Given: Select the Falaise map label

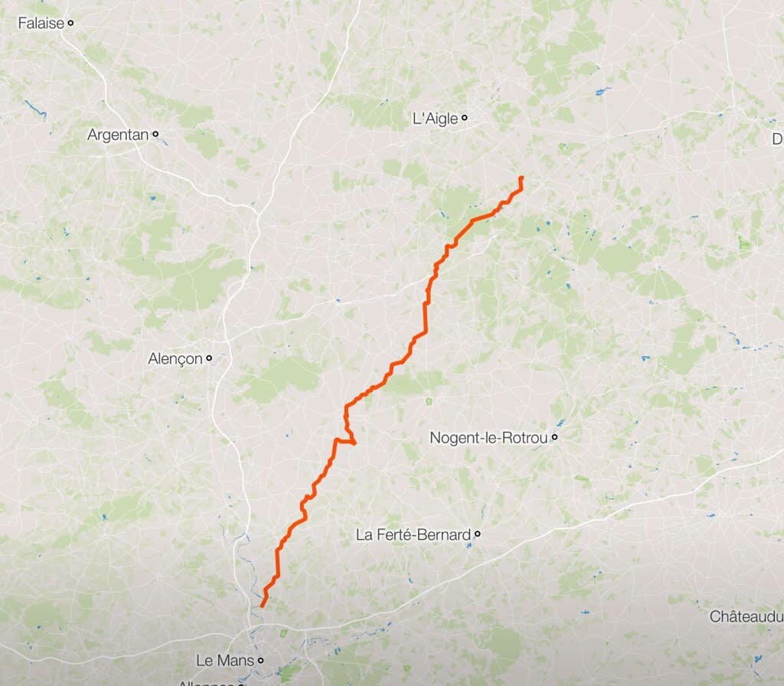Looking at the screenshot, I should [41, 23].
